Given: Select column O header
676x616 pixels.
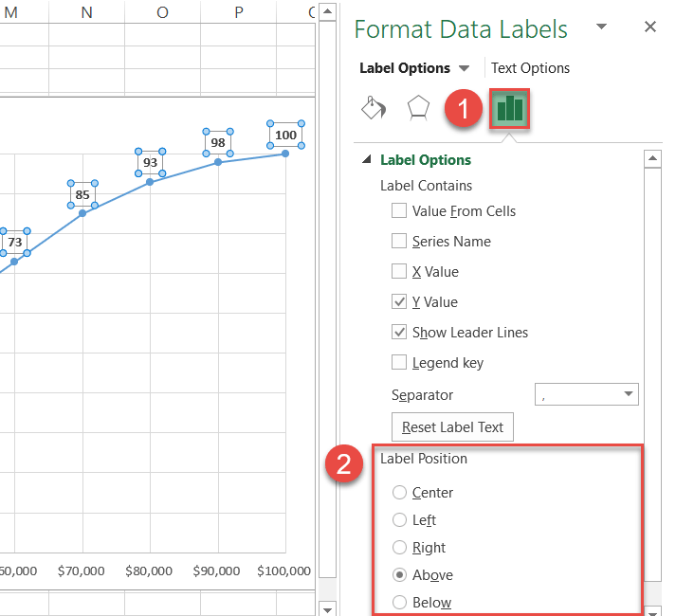Looking at the screenshot, I should (162, 12).
